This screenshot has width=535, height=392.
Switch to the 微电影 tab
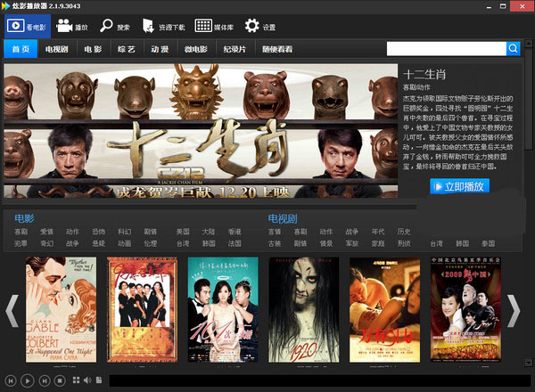point(196,49)
